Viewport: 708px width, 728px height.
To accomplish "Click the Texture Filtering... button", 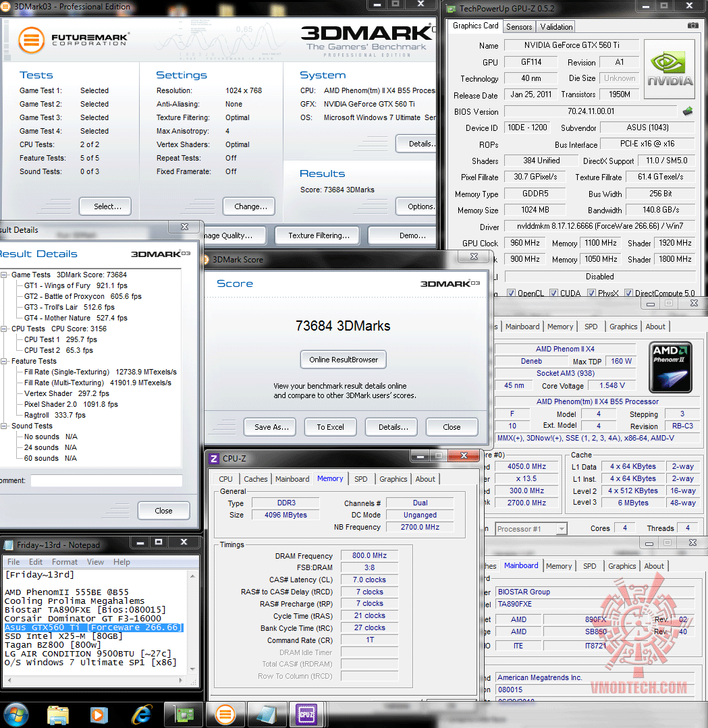I will click(x=319, y=235).
